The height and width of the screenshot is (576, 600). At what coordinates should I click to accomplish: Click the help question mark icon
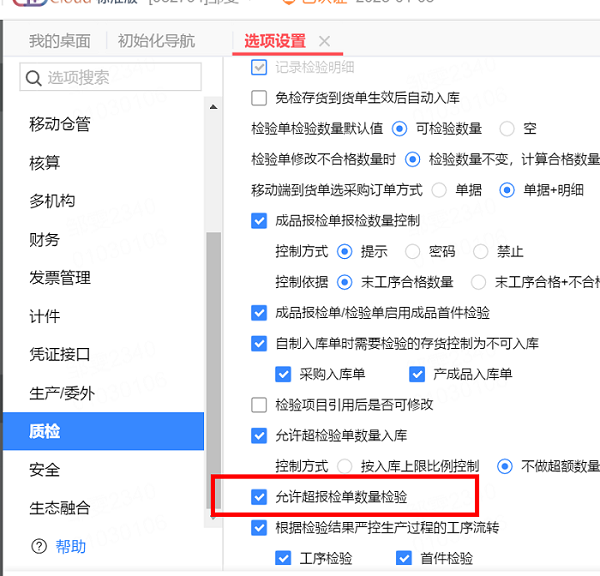click(x=39, y=547)
